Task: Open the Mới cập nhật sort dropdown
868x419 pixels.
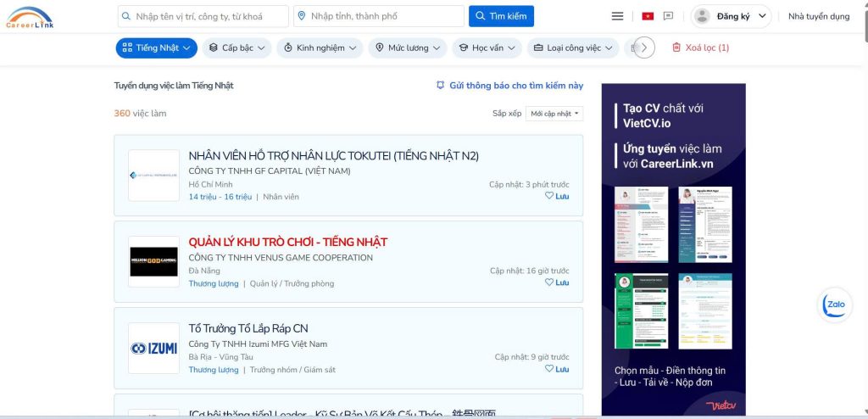Action: 554,114
